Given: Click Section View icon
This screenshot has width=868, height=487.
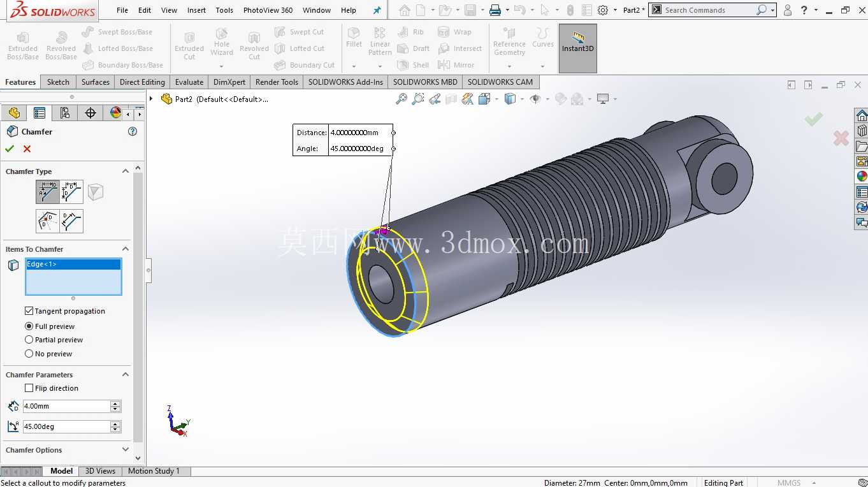Looking at the screenshot, I should point(451,99).
